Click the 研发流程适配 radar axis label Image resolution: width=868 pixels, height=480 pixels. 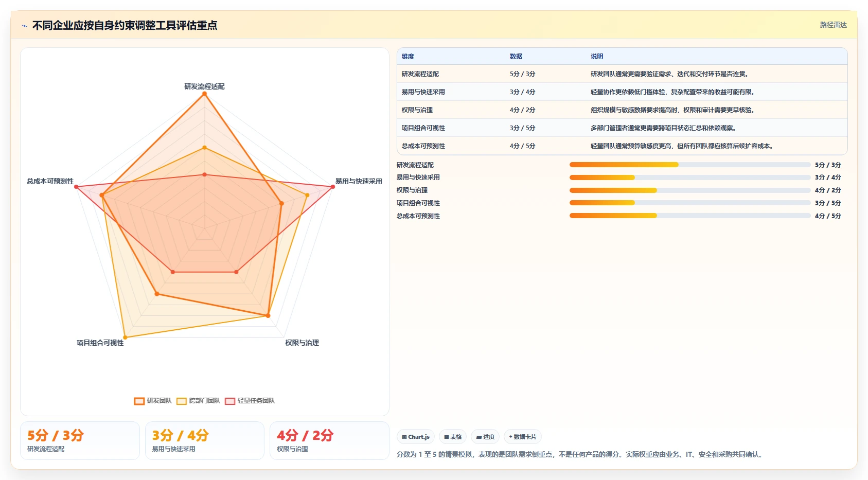coord(204,86)
